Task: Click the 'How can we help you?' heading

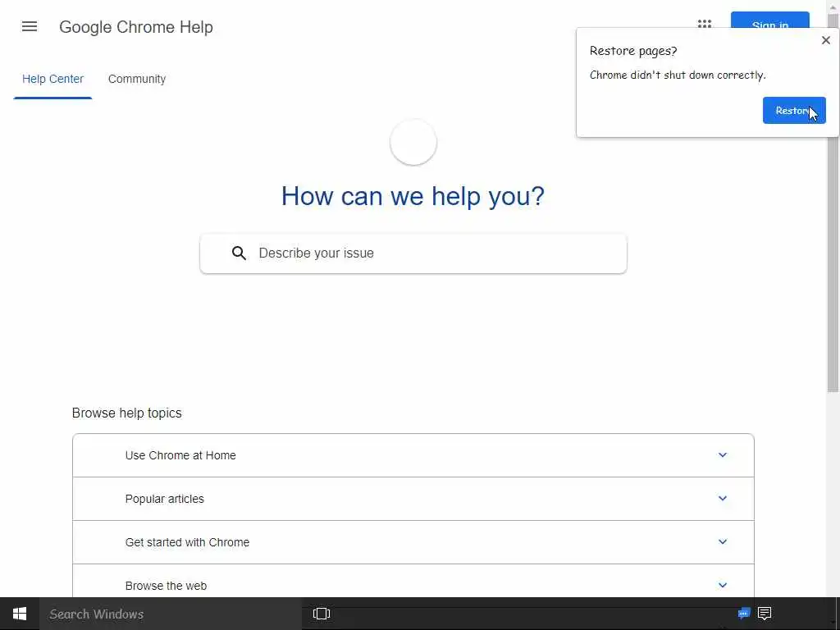Action: pos(413,196)
